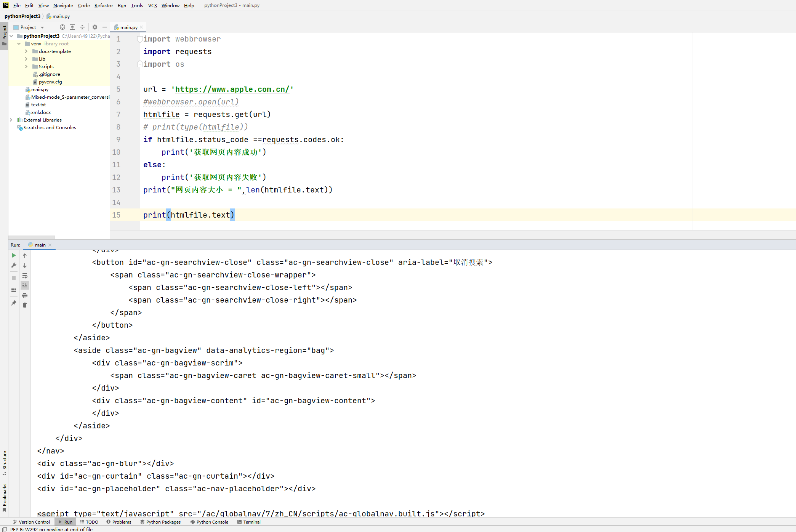Expand the Lib folder
The width and height of the screenshot is (796, 532).
click(x=26, y=59)
